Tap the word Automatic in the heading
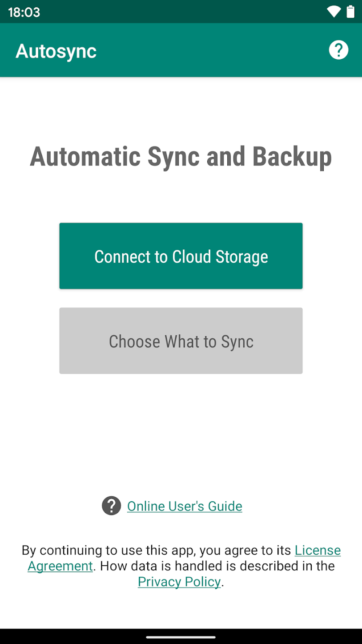This screenshot has width=362, height=644. 85,157
